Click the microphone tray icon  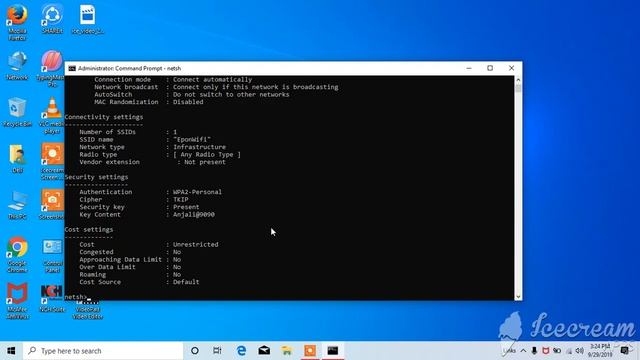[534, 351]
